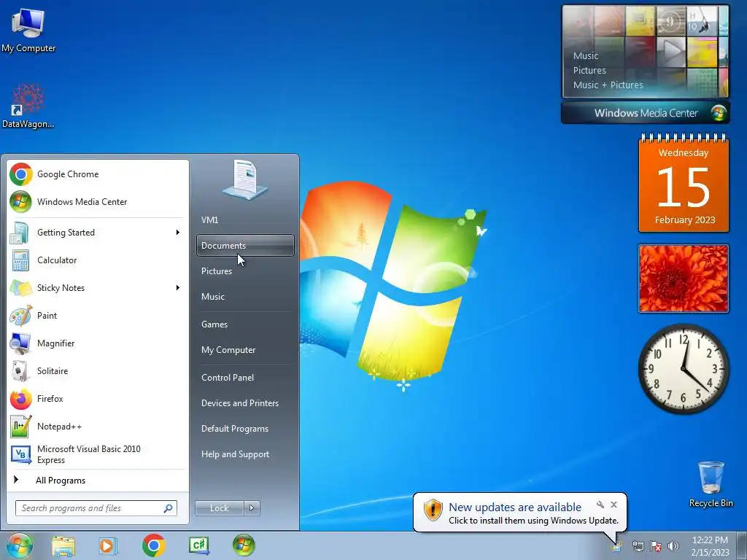Expand Sticky Notes jump list arrow
This screenshot has width=747, height=560.
click(178, 287)
